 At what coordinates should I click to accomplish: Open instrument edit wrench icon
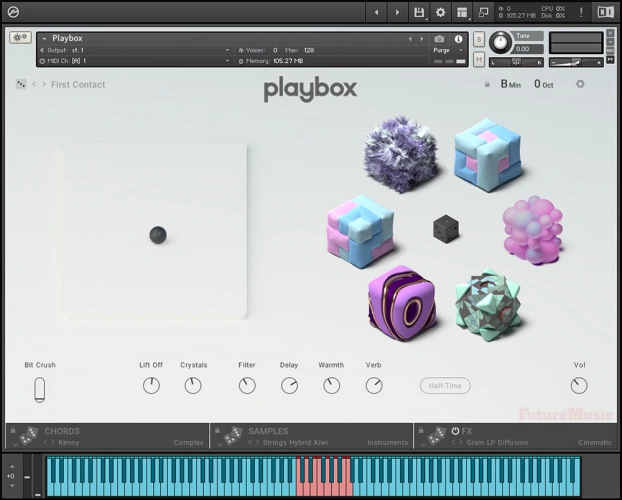(20, 38)
